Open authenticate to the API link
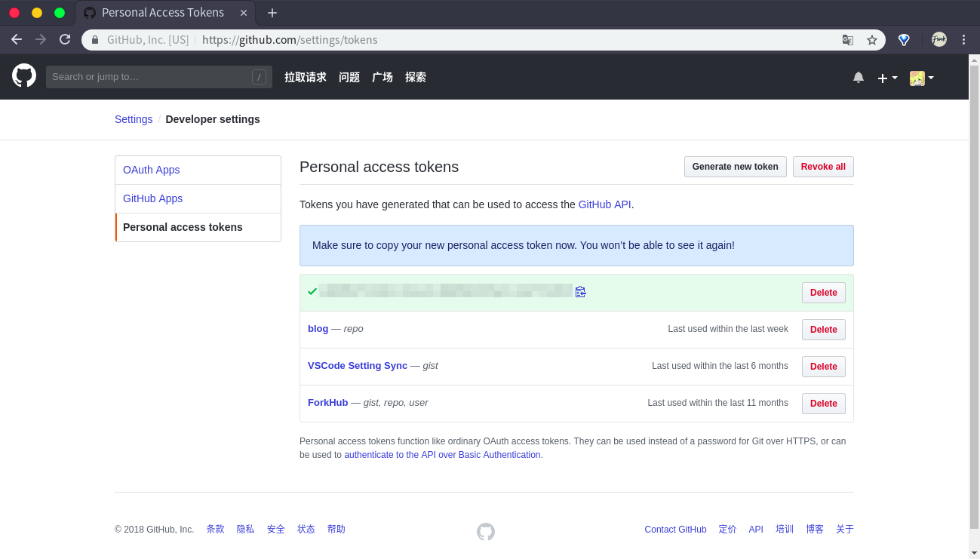 [x=442, y=455]
